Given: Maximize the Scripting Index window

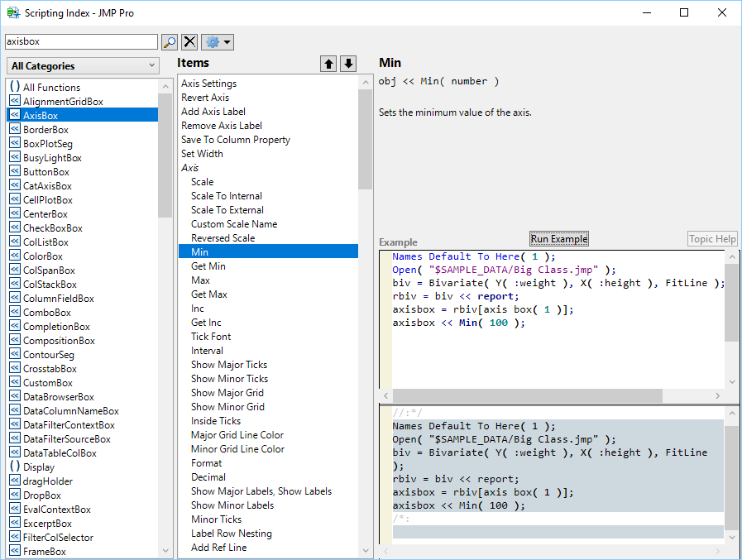Looking at the screenshot, I should [684, 12].
